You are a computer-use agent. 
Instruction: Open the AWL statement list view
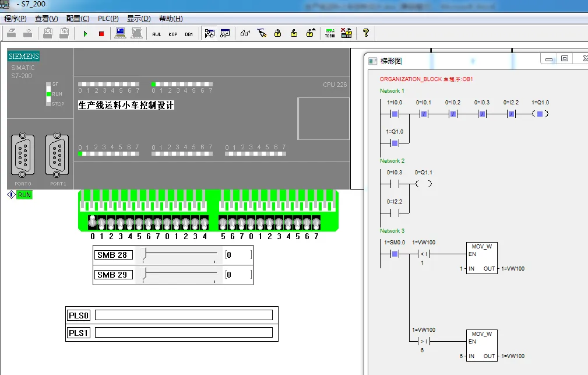157,34
